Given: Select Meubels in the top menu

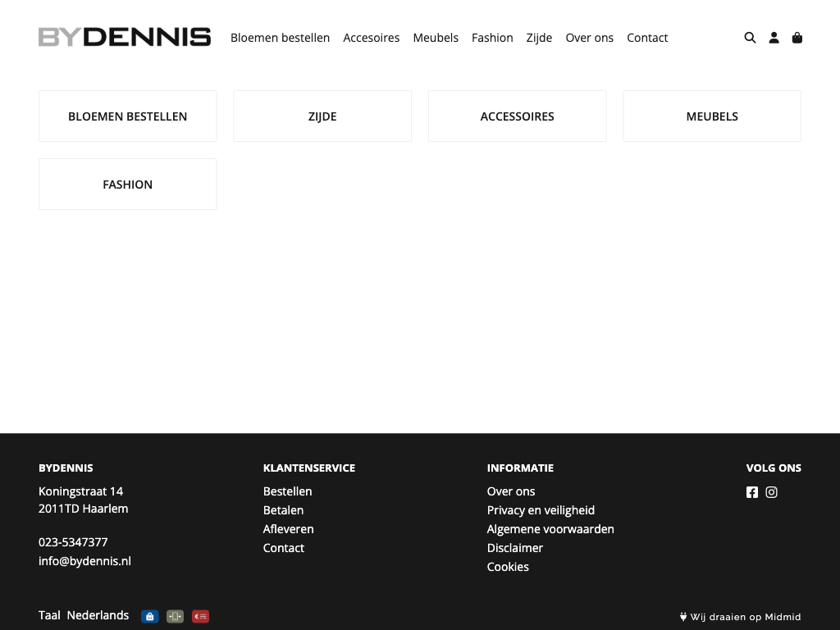Looking at the screenshot, I should [x=436, y=38].
